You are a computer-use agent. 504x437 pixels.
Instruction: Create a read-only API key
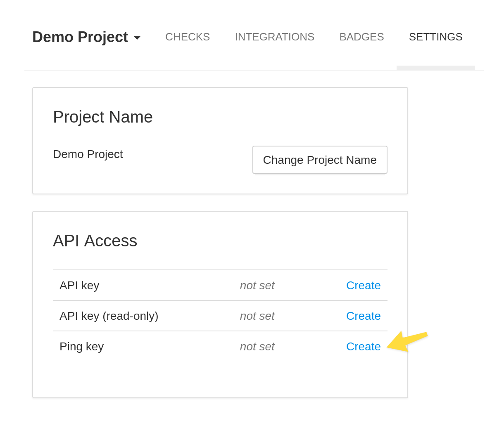point(364,316)
